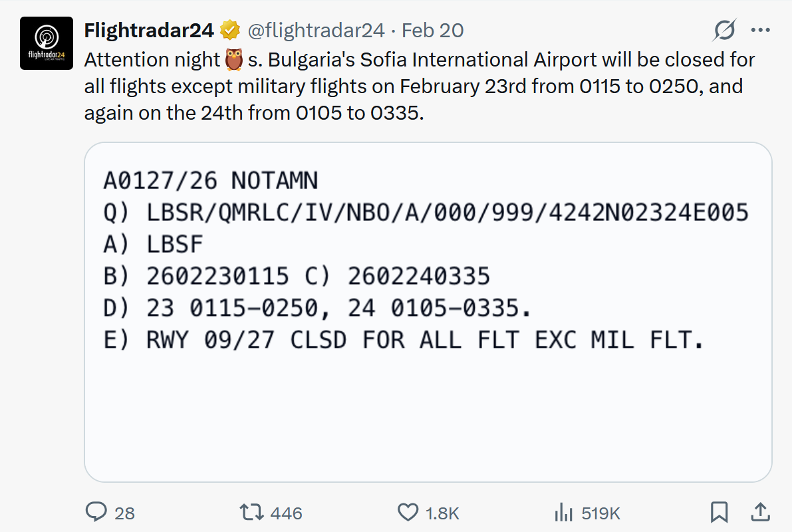Click the 1.8K likes count
The image size is (792, 532).
(442, 513)
